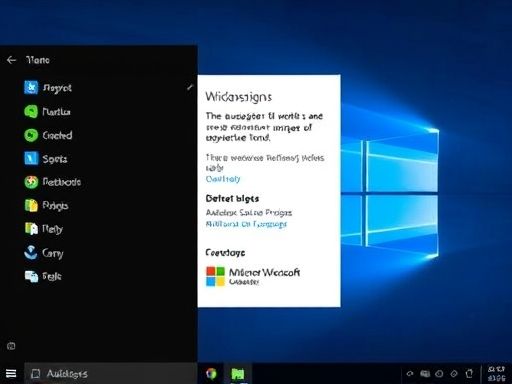Select the Cracted menu label

click(x=57, y=135)
